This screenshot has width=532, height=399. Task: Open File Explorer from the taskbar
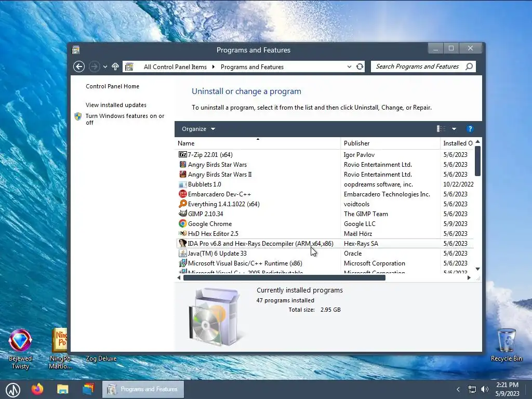[x=63, y=389]
